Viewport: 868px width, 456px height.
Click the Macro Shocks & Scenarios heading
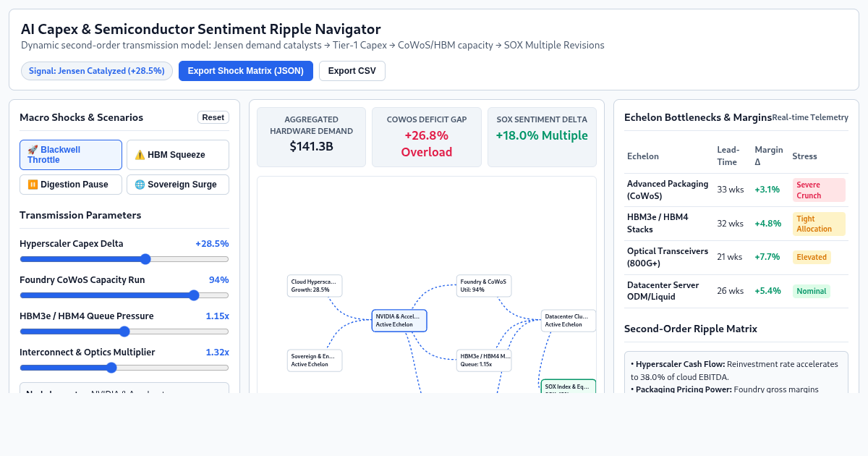click(x=82, y=117)
